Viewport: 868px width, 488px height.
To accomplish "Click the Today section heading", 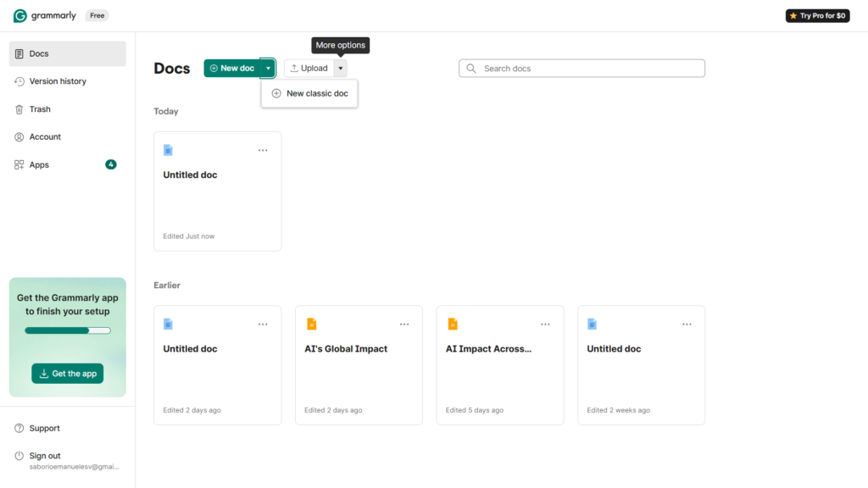I will (166, 111).
